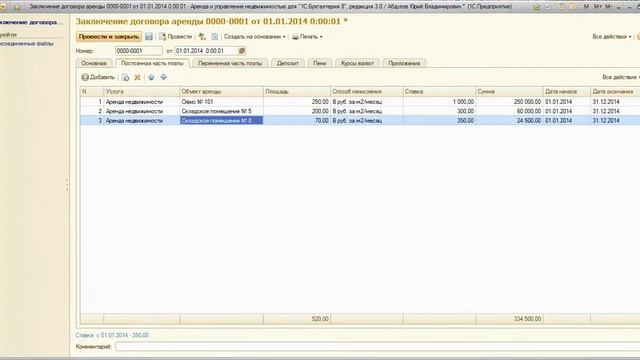Viewport: 640px width, 360px height.
Task: Click the Дата начала column header
Action: tap(567, 91)
